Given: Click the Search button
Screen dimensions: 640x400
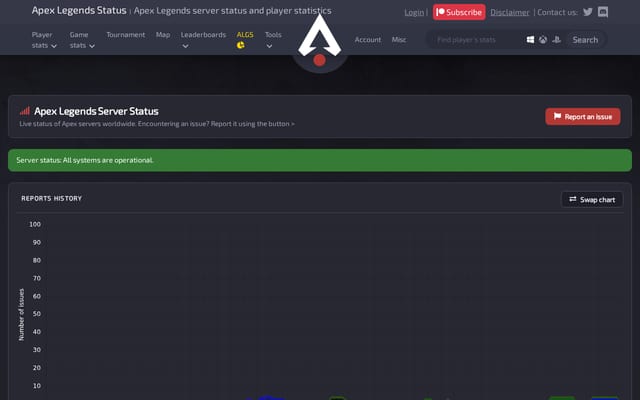Looking at the screenshot, I should (x=585, y=40).
